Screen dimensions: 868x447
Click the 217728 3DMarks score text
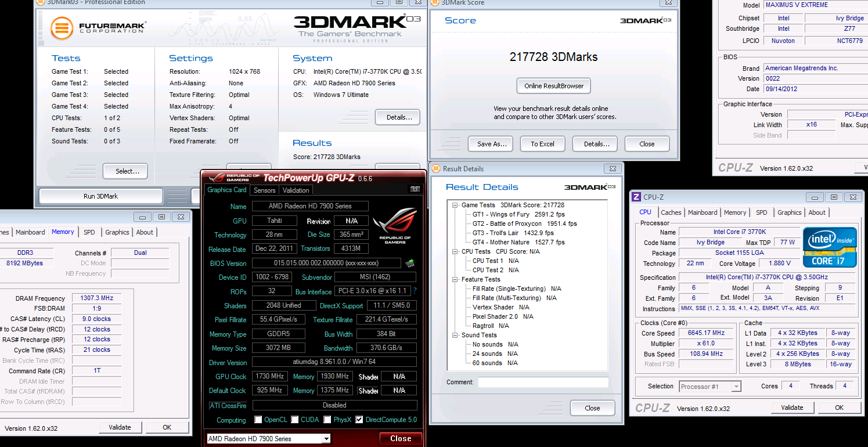(x=553, y=57)
